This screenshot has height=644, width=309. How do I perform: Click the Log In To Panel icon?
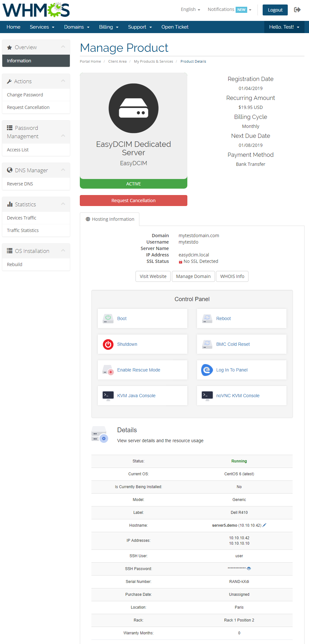207,370
